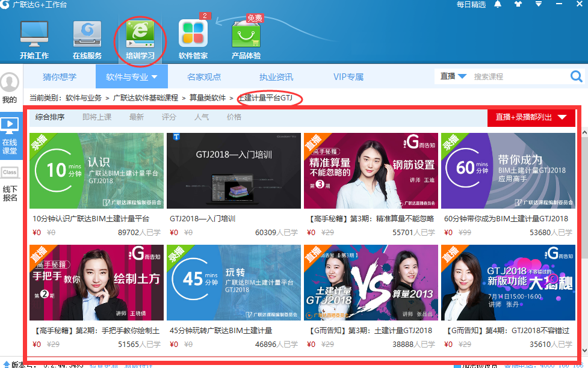Switch to the 猜你想学 tab
588x368 pixels.
click(60, 77)
